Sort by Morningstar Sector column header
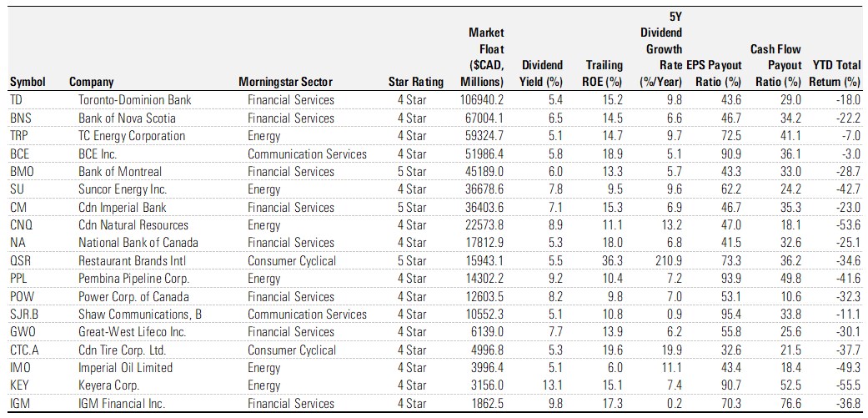868x418 pixels. point(284,82)
